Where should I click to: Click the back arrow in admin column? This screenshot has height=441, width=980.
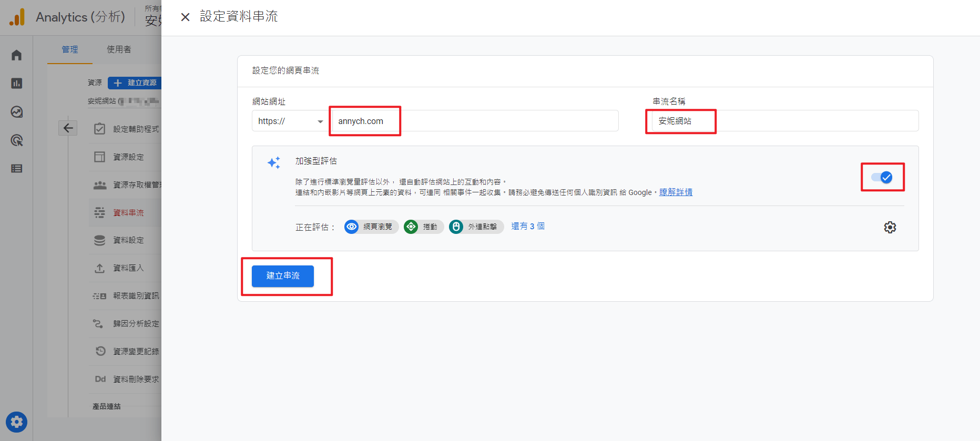click(68, 128)
